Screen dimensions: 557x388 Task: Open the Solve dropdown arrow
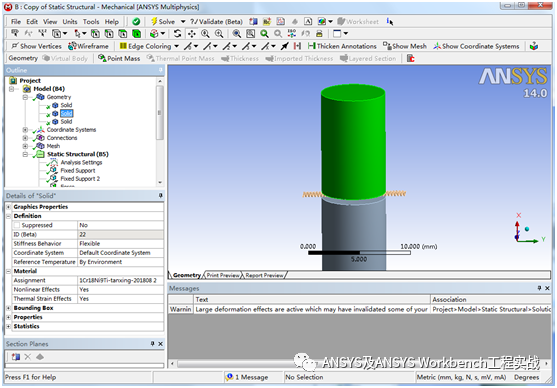tap(183, 22)
